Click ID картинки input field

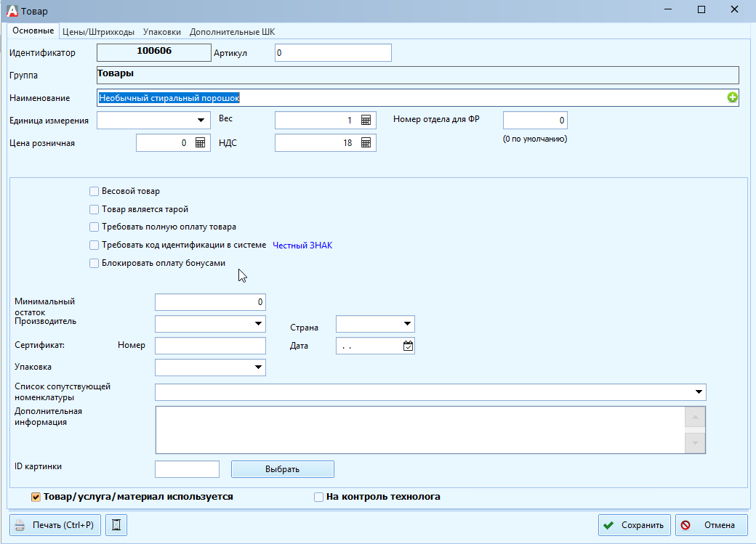pos(187,469)
